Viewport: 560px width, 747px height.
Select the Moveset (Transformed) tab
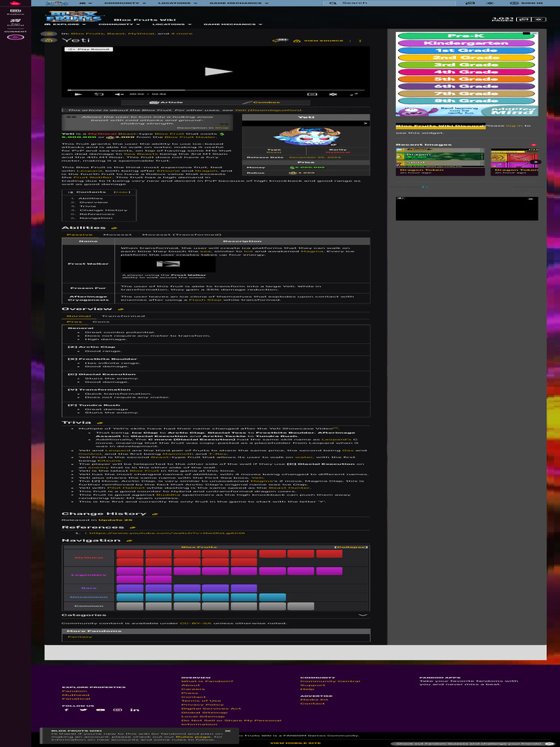[x=182, y=235]
